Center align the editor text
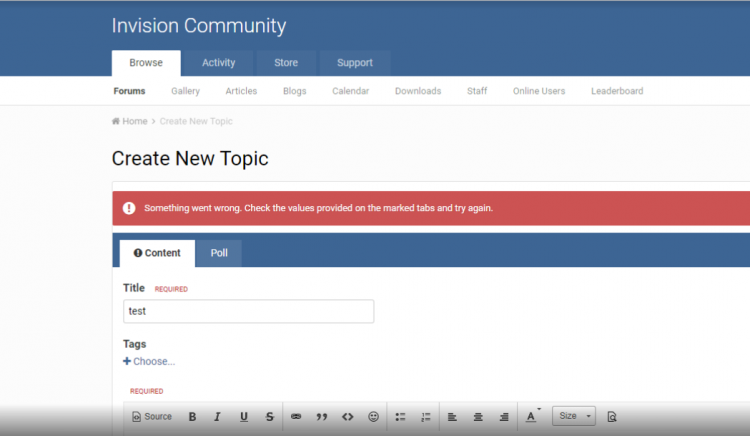The height and width of the screenshot is (436, 750). click(478, 417)
